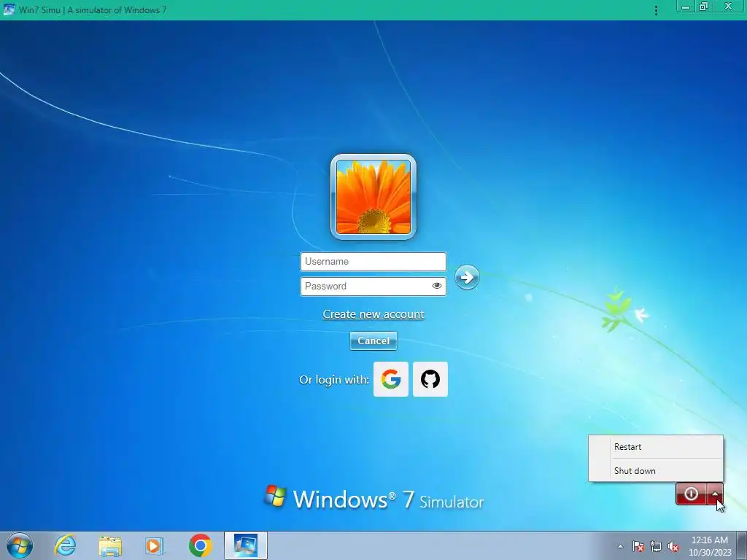The width and height of the screenshot is (747, 560).
Task: Toggle the power options arrow next to power button
Action: [715, 494]
